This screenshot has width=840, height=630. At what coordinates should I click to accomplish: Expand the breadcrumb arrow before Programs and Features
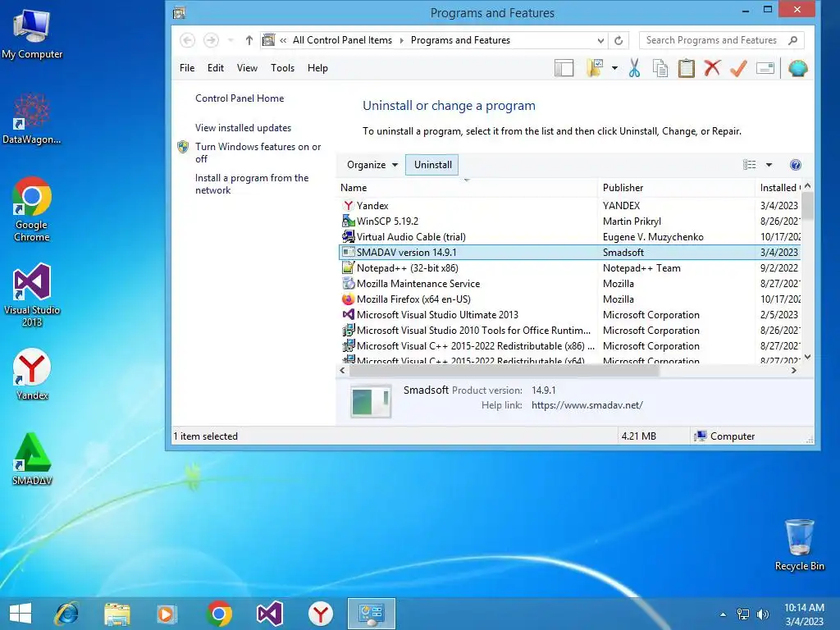pos(401,40)
